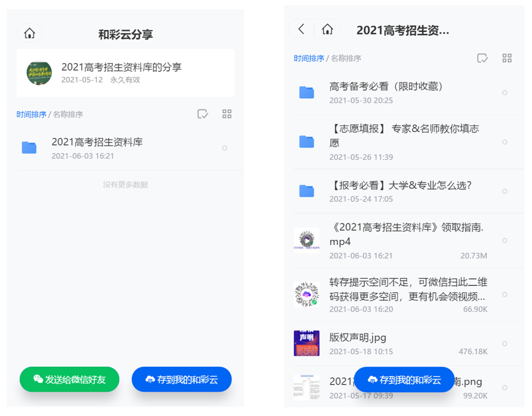The image size is (532, 416).
Task: Sort by 时间排序 in right panel
Action: (308, 58)
